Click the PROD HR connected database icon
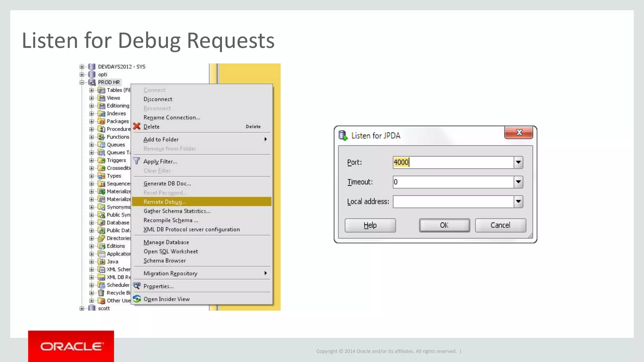The height and width of the screenshot is (362, 644). (92, 82)
